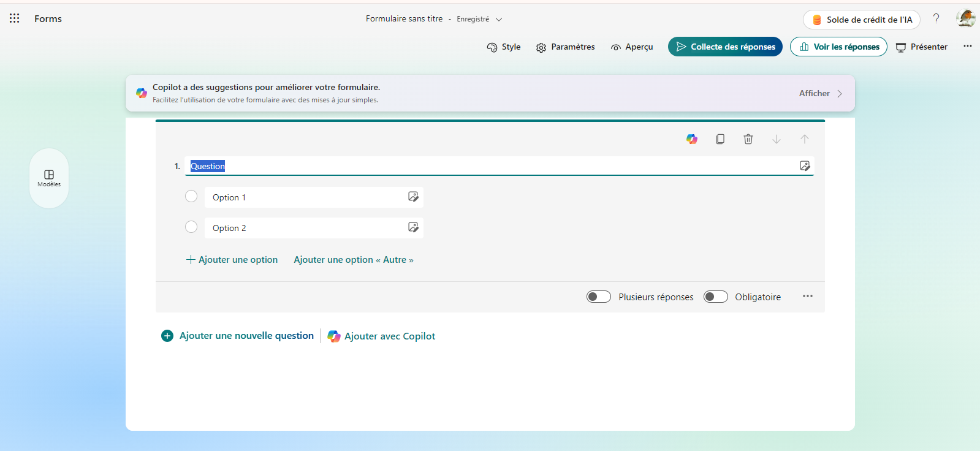Open the user profile avatar
Image resolution: width=980 pixels, height=451 pixels.
click(x=965, y=18)
